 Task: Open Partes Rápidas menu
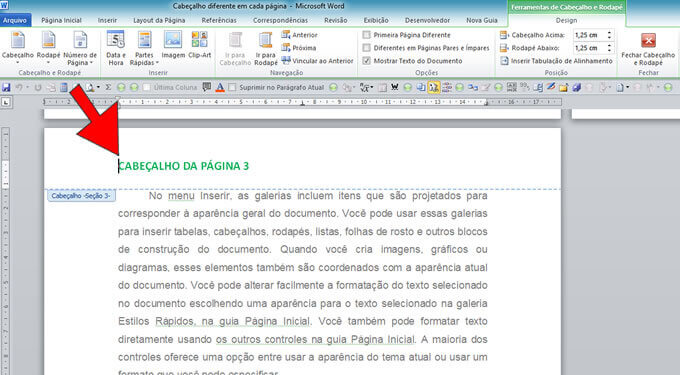(x=144, y=48)
